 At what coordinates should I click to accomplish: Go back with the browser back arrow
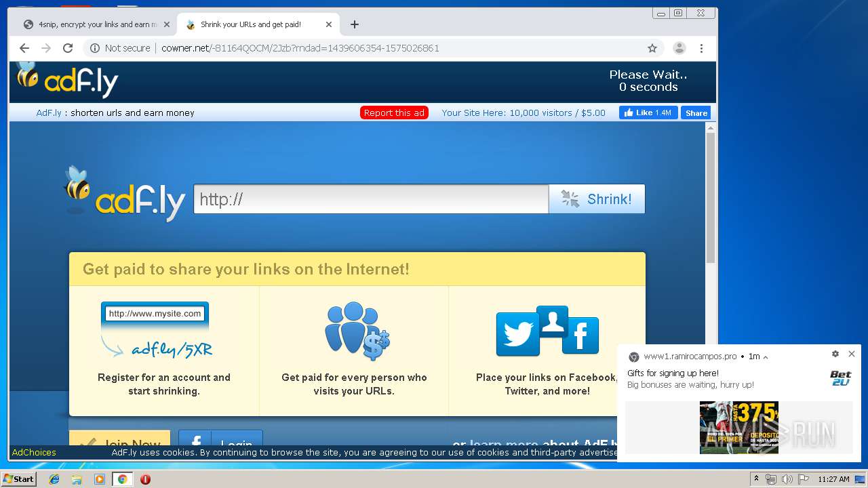click(x=24, y=48)
